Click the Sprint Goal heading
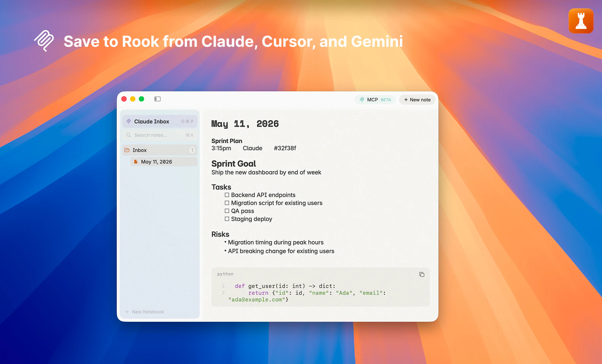Screen dimensions: 602x364 coord(233,164)
